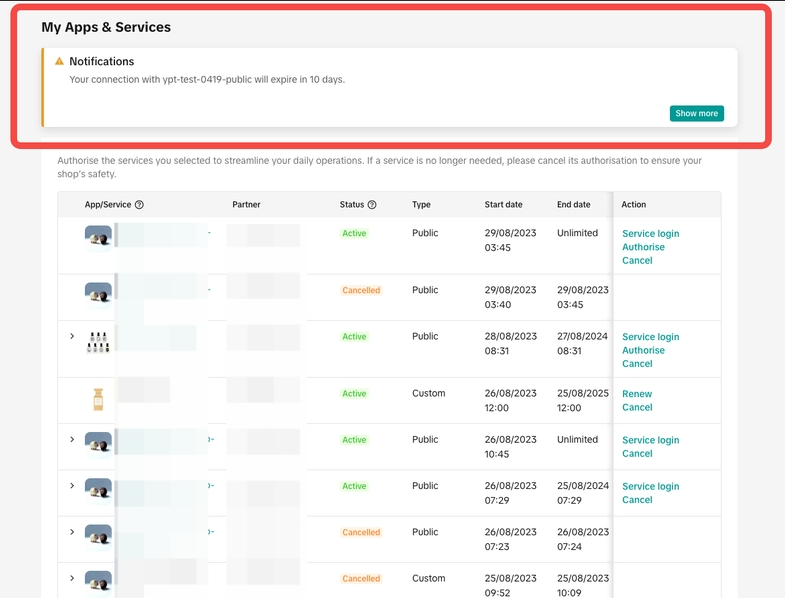Cancel the service starting 26/08/2023 10:45
The height and width of the screenshot is (598, 785).
point(637,454)
